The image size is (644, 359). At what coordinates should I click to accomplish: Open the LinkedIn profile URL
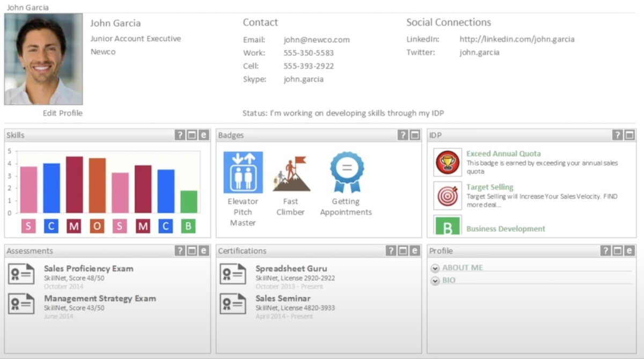click(517, 39)
